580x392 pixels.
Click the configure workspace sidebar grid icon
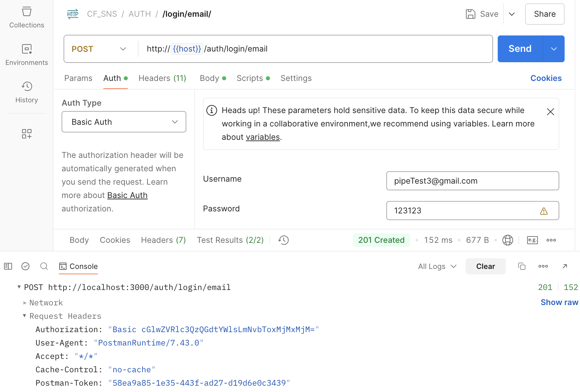point(27,134)
